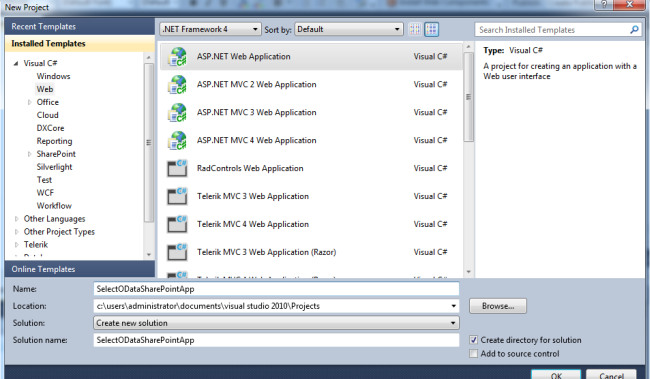
Task: Click the template list scroll up arrow
Action: (x=468, y=47)
